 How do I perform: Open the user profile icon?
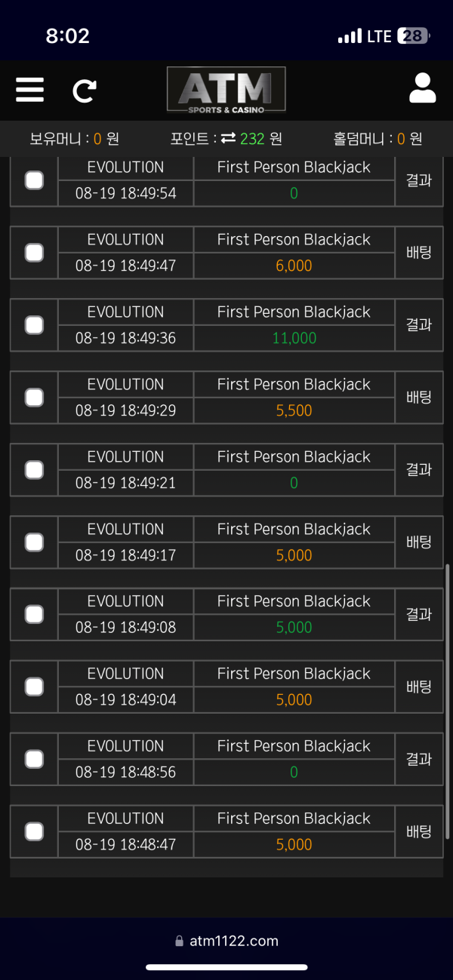point(423,88)
